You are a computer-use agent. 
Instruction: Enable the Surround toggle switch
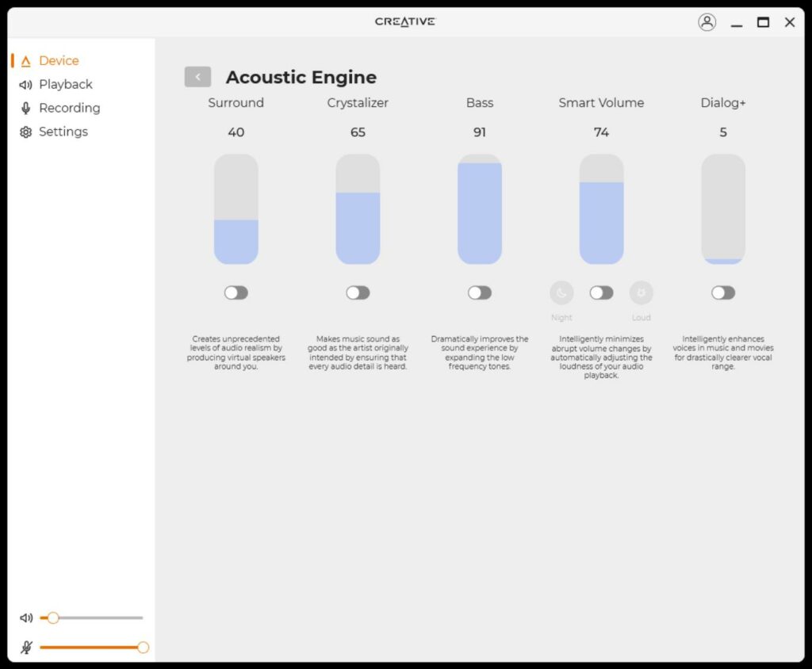pyautogui.click(x=236, y=293)
